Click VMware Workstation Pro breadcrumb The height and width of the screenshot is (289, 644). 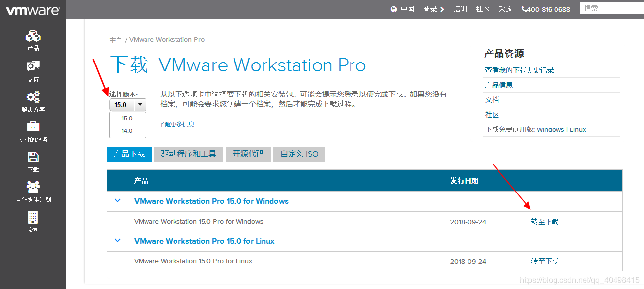point(167,40)
